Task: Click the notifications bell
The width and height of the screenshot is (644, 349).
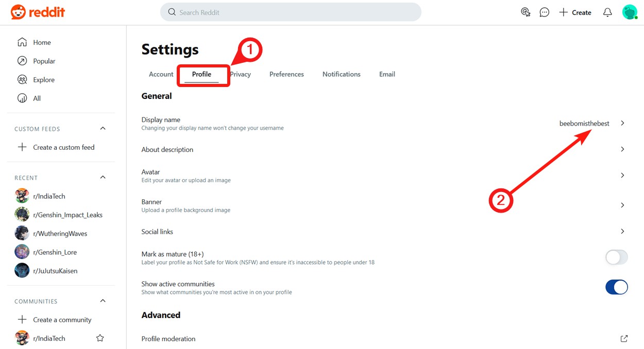Action: [607, 12]
